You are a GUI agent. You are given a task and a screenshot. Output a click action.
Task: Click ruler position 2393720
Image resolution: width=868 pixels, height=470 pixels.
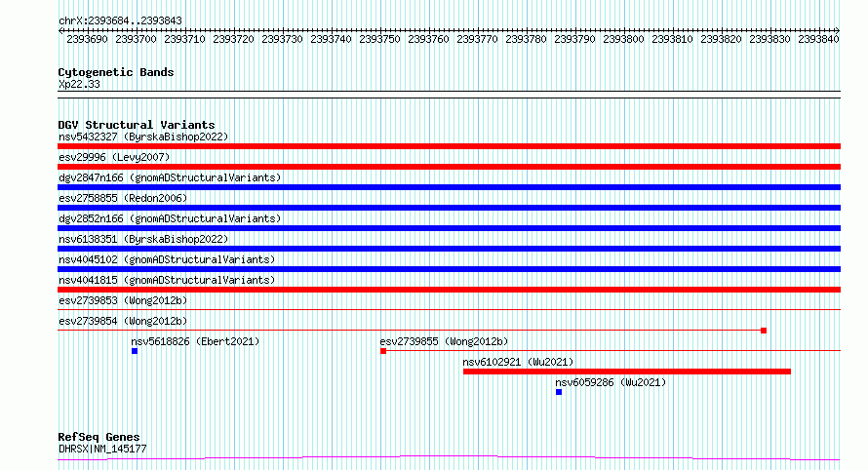[x=233, y=39]
